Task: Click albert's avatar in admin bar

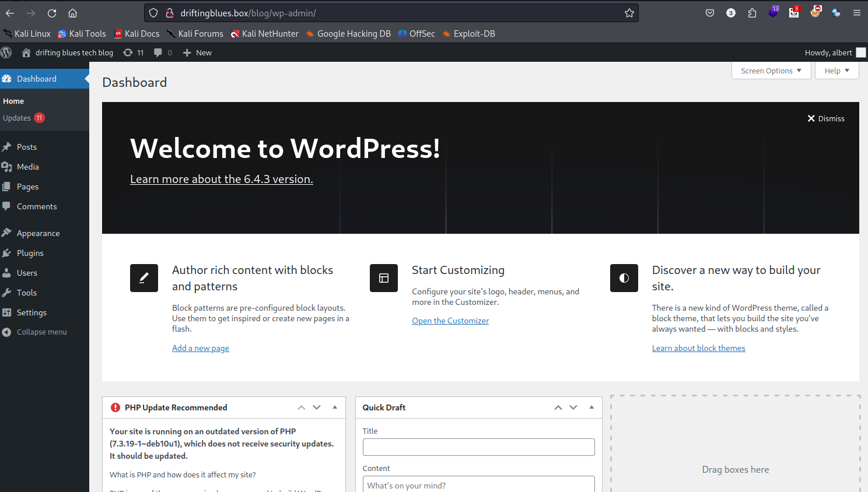Action: [x=860, y=52]
